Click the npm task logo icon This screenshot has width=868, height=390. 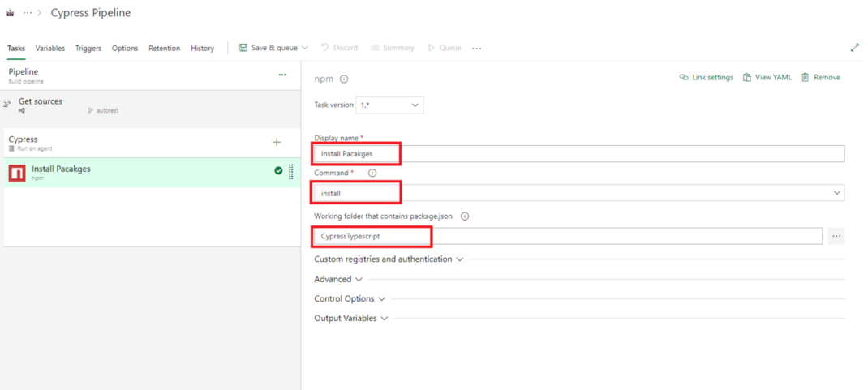[16, 174]
